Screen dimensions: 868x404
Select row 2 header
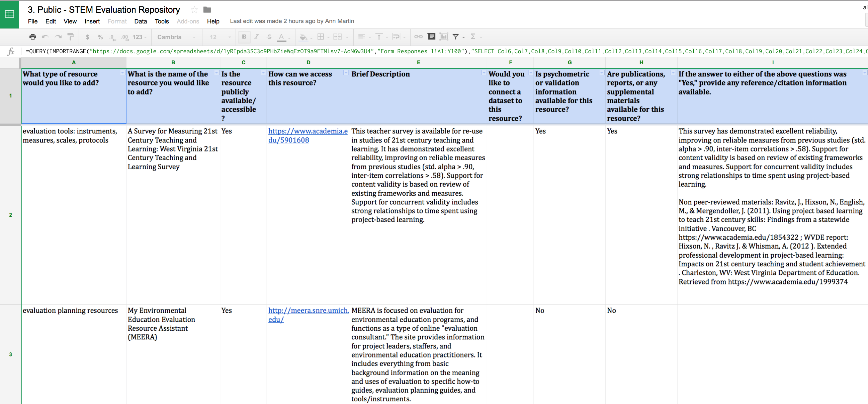[10, 215]
